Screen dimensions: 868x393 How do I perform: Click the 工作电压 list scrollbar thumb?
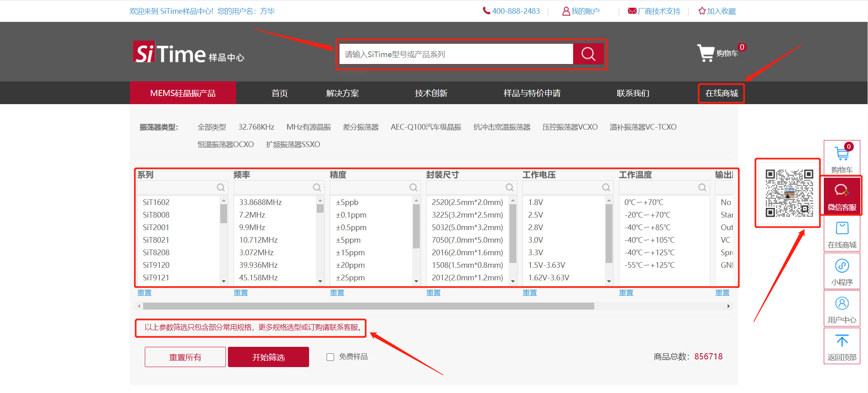coord(609,234)
